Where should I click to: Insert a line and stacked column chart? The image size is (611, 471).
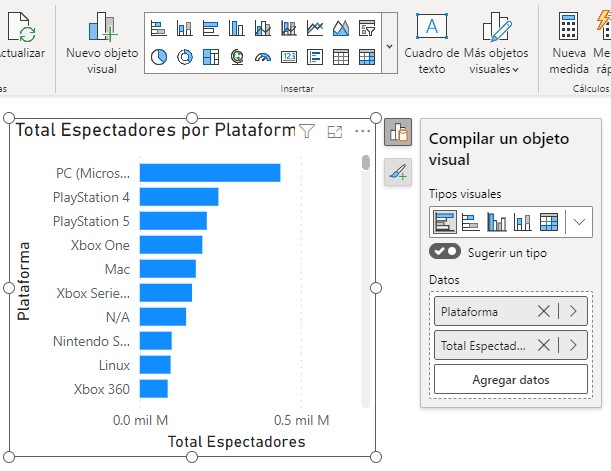pyautogui.click(x=263, y=28)
